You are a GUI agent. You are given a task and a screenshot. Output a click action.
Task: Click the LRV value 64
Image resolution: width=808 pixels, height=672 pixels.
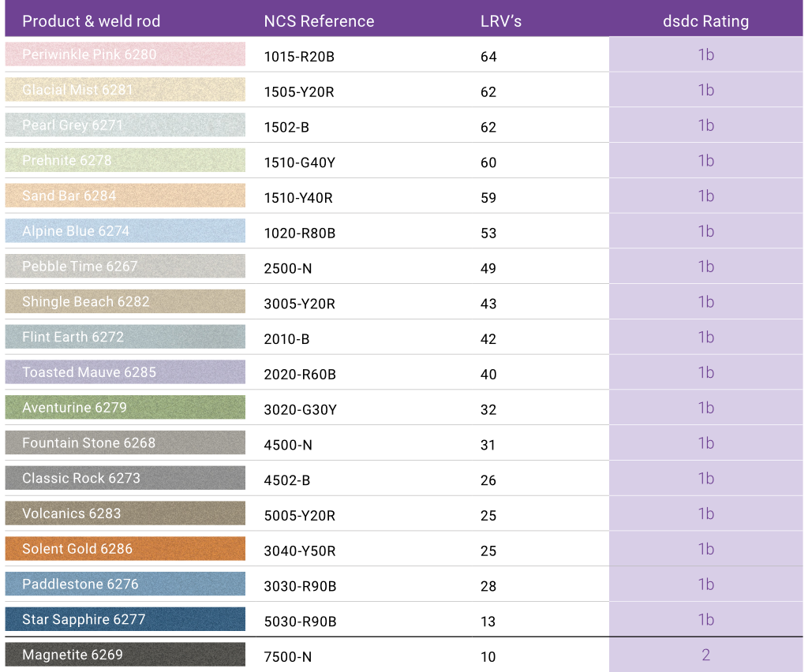coord(488,57)
